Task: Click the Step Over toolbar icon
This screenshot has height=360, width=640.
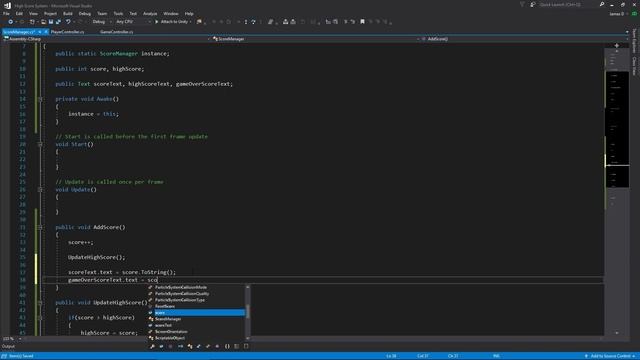Action: [x=253, y=22]
